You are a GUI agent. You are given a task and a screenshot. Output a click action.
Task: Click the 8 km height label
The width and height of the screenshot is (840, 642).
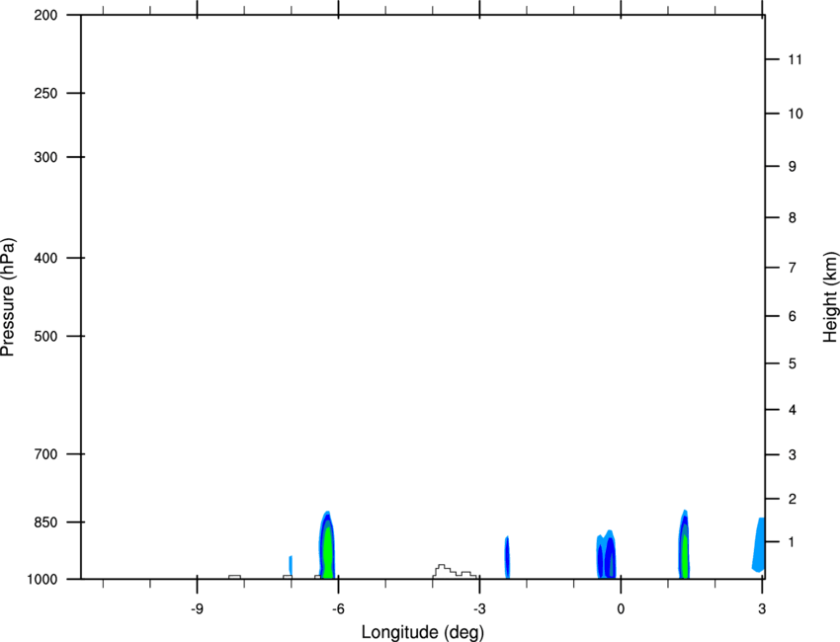click(793, 218)
